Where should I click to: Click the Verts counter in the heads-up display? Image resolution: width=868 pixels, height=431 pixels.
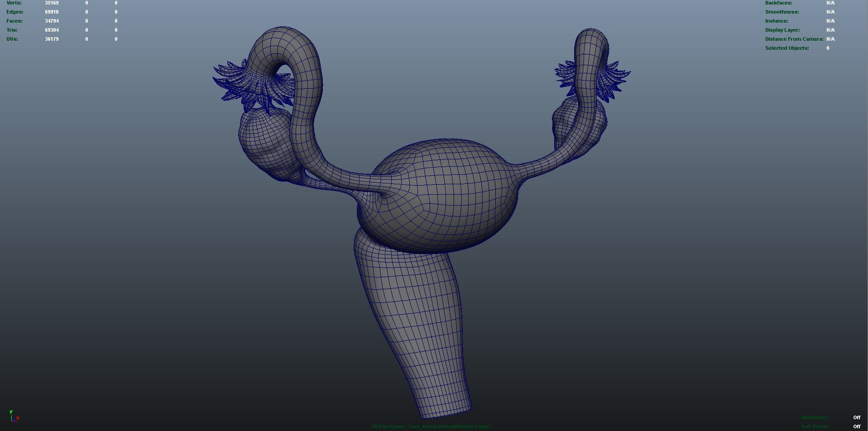14,3
